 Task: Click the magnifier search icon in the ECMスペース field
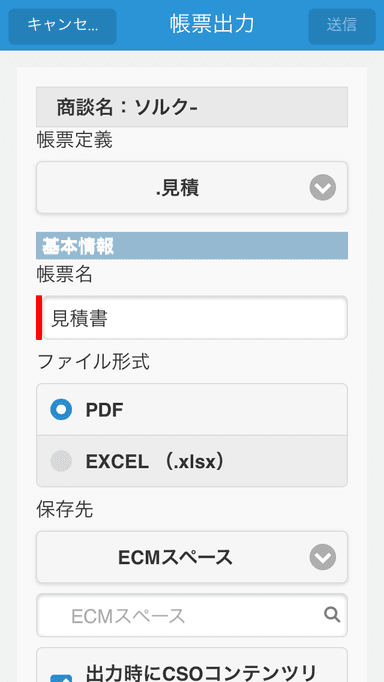(x=332, y=615)
